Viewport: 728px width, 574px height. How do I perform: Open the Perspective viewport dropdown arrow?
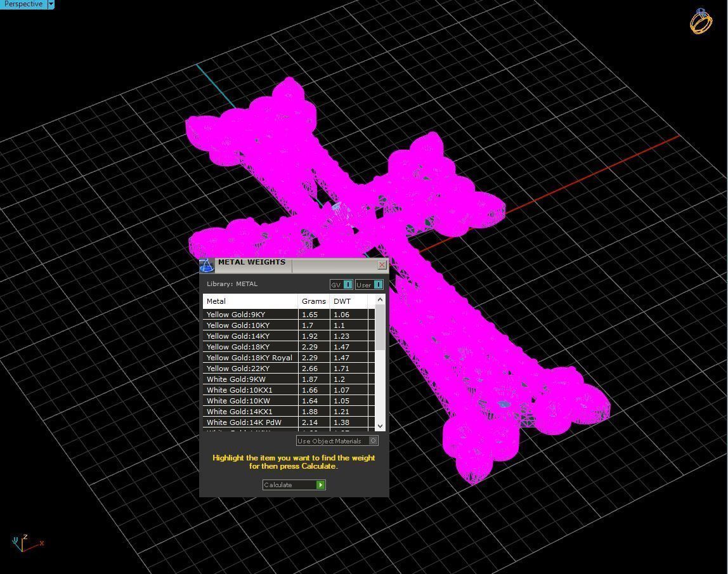click(x=51, y=4)
